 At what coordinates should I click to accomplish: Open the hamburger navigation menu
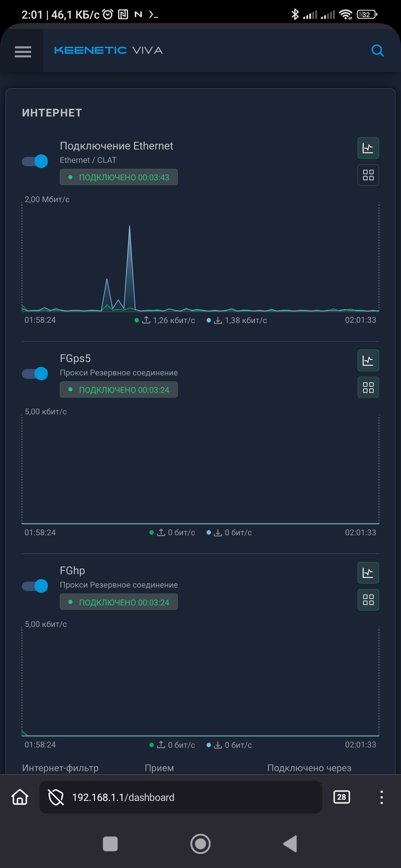point(23,51)
